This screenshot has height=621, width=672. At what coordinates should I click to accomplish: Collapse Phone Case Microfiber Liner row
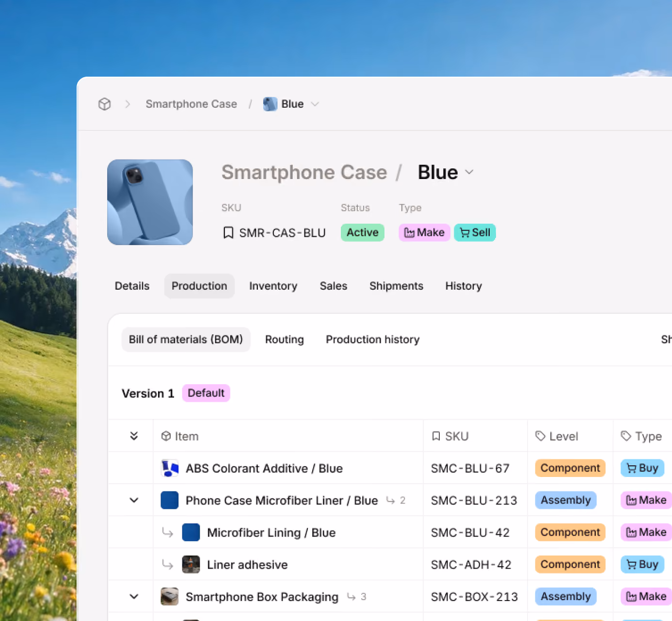[x=134, y=500]
